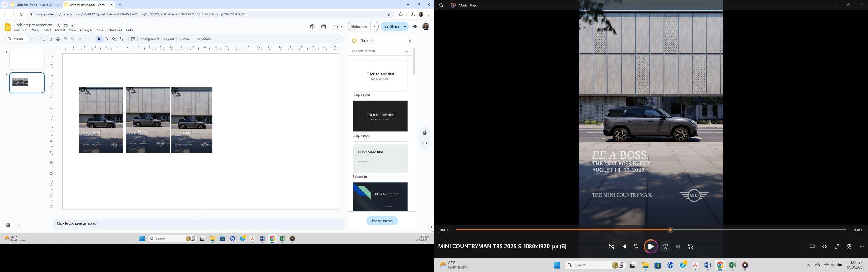Click the Undo icon in Slides toolbar
This screenshot has width=868, height=272.
click(44, 39)
